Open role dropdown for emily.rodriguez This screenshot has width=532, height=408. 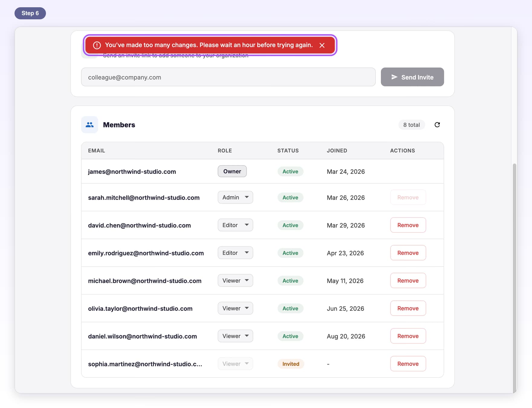(235, 253)
